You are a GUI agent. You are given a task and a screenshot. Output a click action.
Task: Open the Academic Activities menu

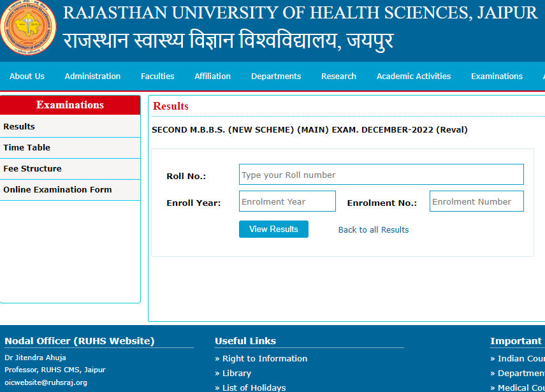pyautogui.click(x=414, y=76)
